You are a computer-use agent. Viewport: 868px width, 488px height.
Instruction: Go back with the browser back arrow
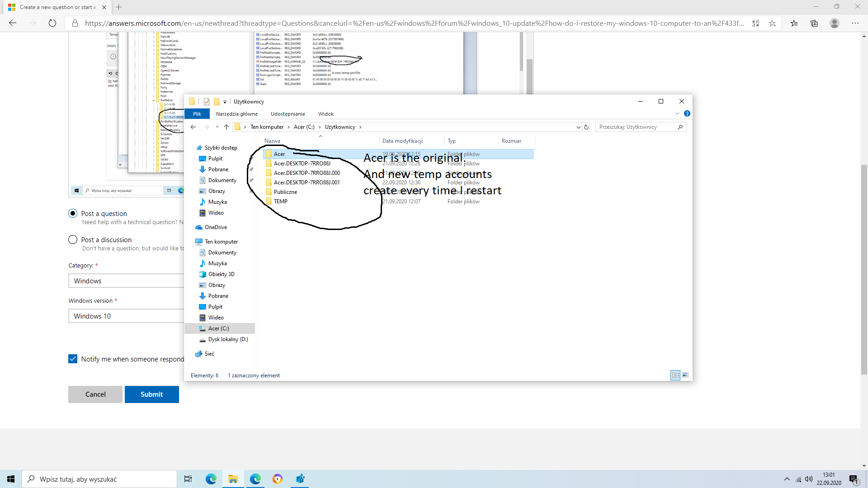[x=13, y=23]
